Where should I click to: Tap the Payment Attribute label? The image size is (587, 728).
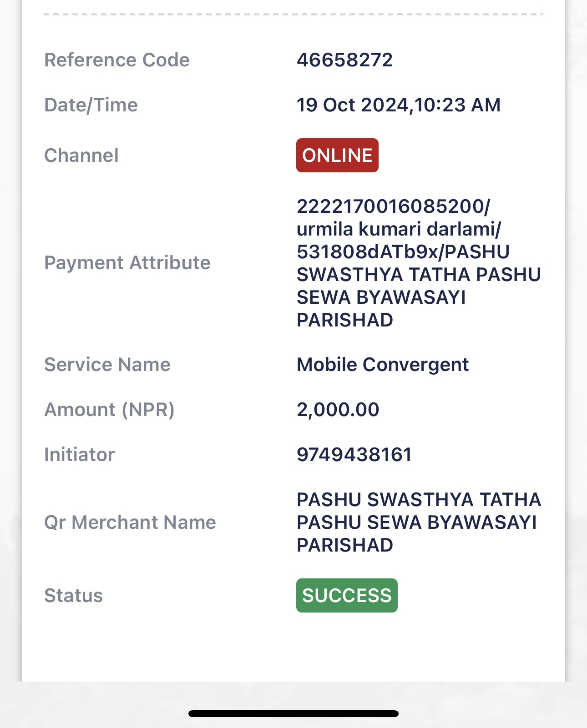click(127, 263)
